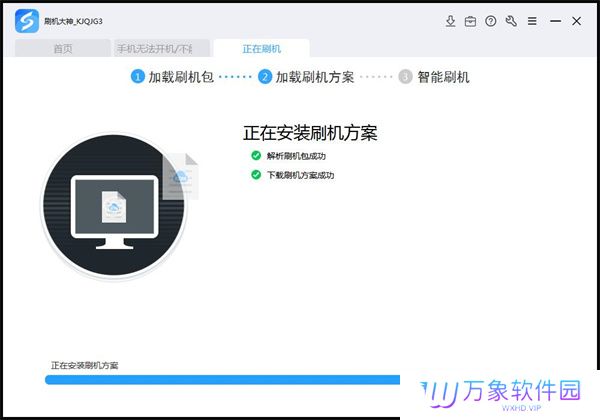This screenshot has height=420, width=600.
Task: Open the toolbox briefcase icon
Action: 470,21
